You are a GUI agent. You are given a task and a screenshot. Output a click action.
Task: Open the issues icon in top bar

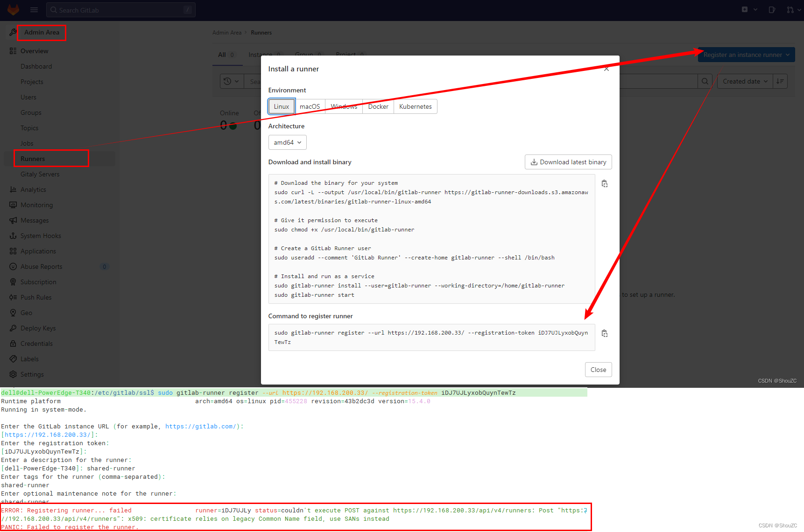(772, 10)
